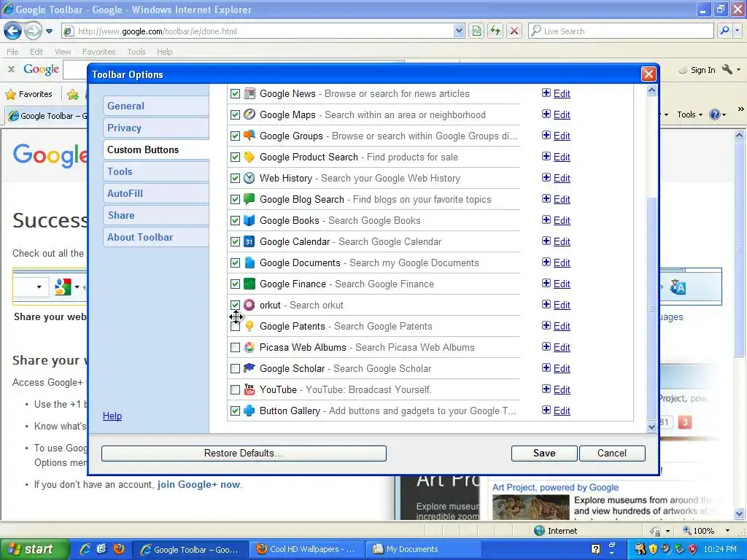The width and height of the screenshot is (747, 560).
Task: Open the wrench options dropdown arrow
Action: pos(738,70)
